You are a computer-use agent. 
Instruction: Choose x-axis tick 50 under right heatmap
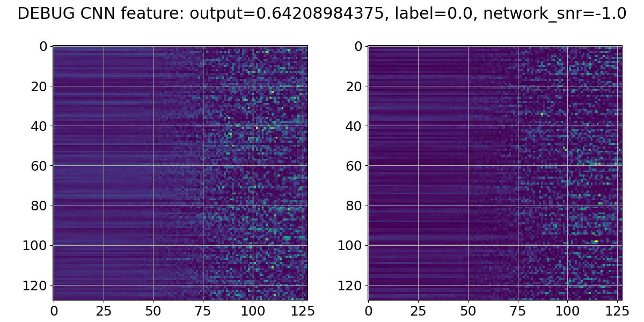(469, 311)
